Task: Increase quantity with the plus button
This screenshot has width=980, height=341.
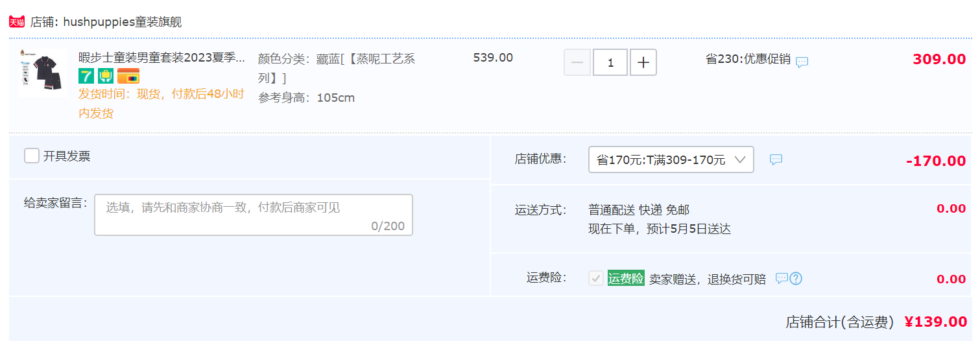Action: point(643,62)
